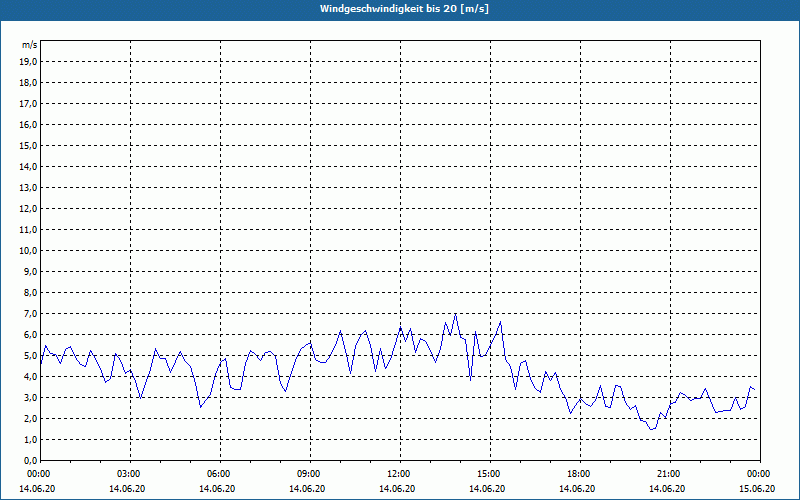Click the 6,0 y-axis label
Screen dimensions: 800x500
tap(30, 335)
